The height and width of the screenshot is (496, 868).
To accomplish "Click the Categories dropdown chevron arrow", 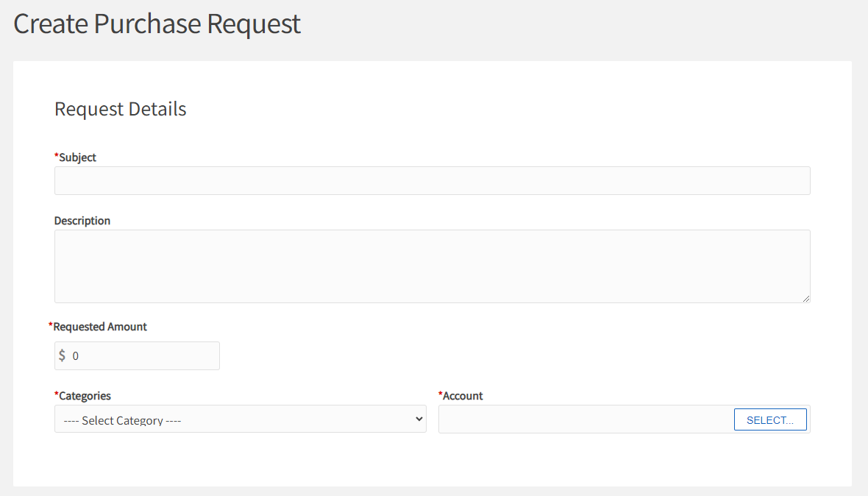I will click(x=419, y=419).
